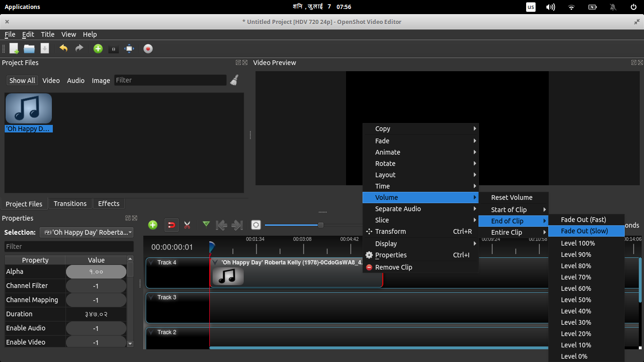644x362 pixels.
Task: Switch to the Transitions tab
Action: 70,204
